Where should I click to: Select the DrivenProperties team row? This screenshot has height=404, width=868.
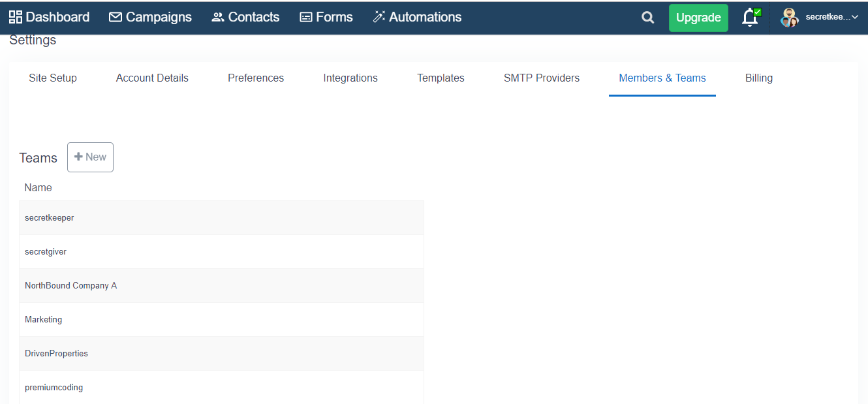pos(221,354)
